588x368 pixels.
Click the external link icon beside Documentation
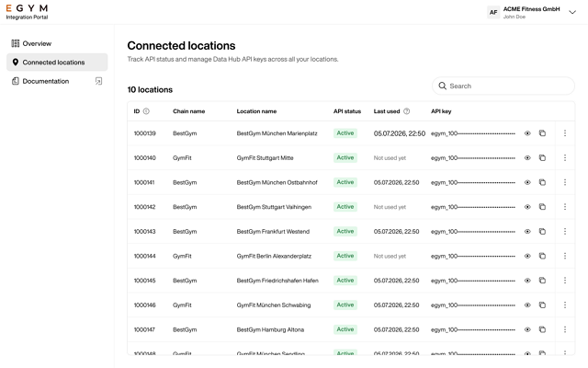(98, 81)
